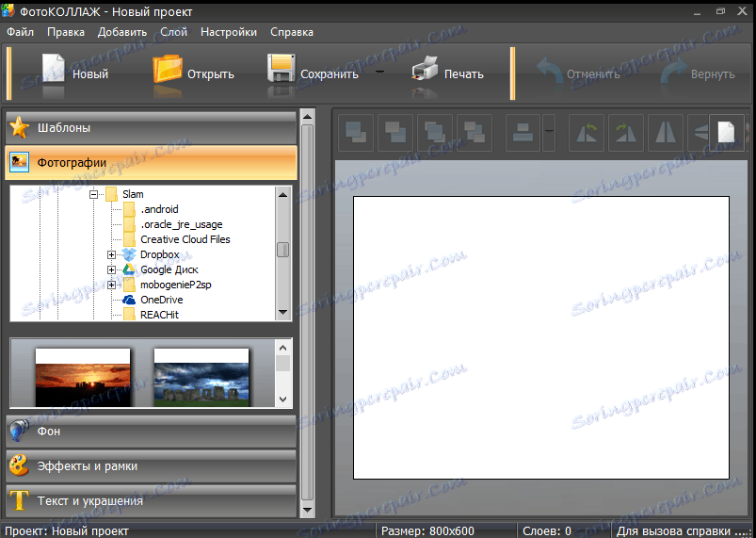
Task: Expand the Google Диск node
Action: 111,269
